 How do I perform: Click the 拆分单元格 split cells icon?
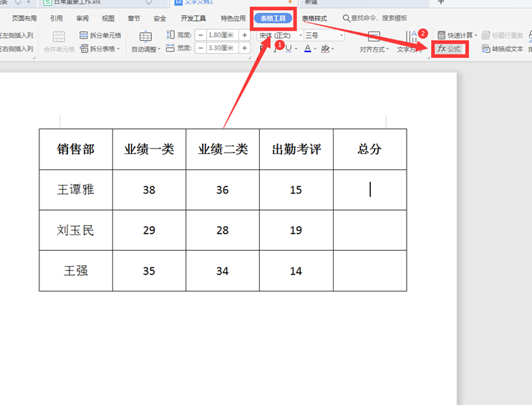pos(84,35)
